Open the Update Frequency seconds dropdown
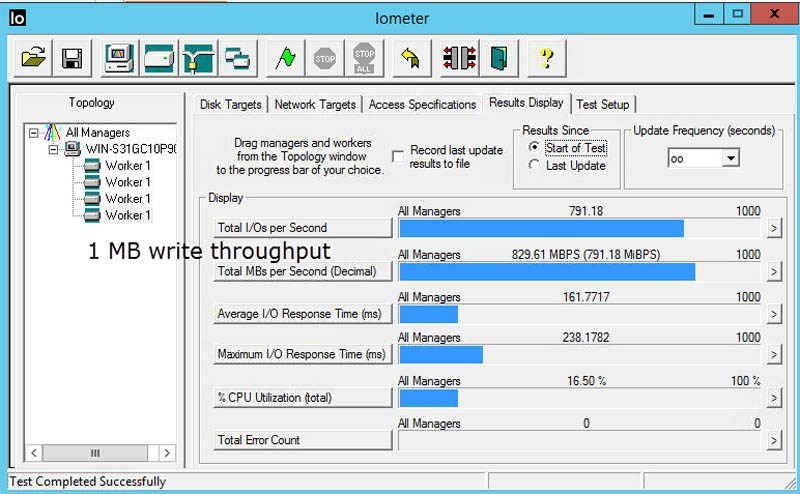800x494 pixels. 730,158
